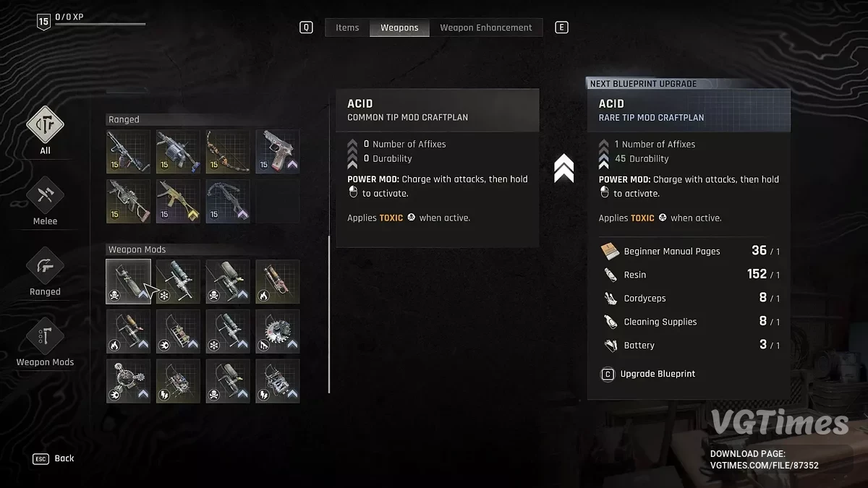The width and height of the screenshot is (868, 488).
Task: Select the circular saw blade weapon mod
Action: [278, 331]
